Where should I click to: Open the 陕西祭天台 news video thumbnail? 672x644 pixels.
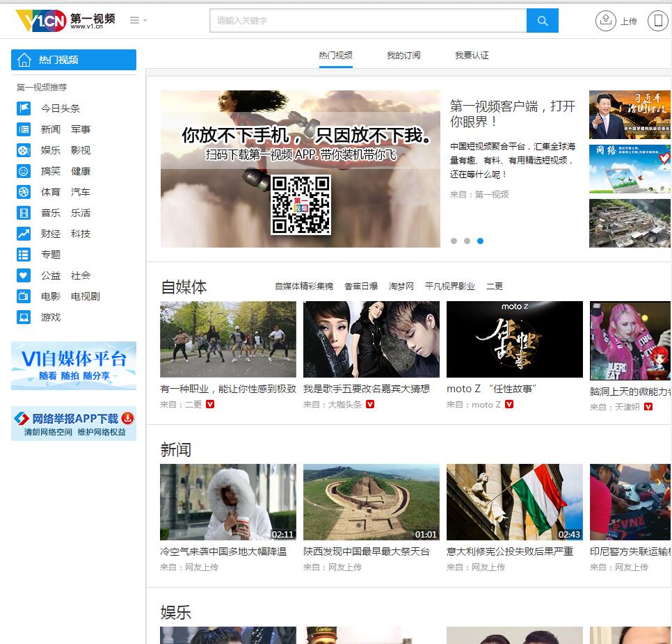(x=371, y=501)
